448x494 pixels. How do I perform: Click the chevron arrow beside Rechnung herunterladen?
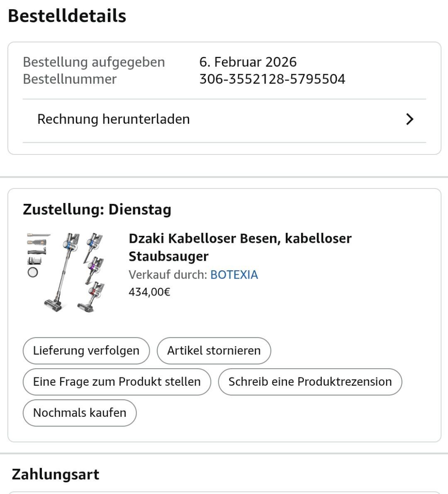[410, 119]
